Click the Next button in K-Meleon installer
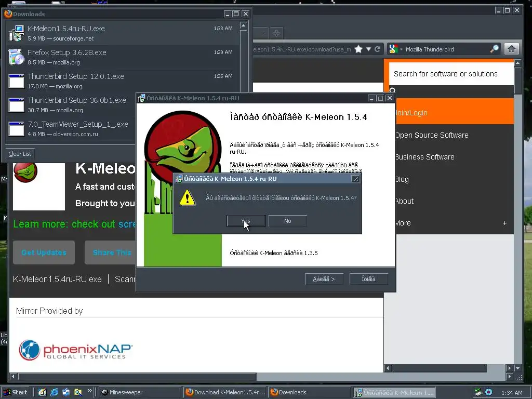The height and width of the screenshot is (399, 532). tap(324, 279)
